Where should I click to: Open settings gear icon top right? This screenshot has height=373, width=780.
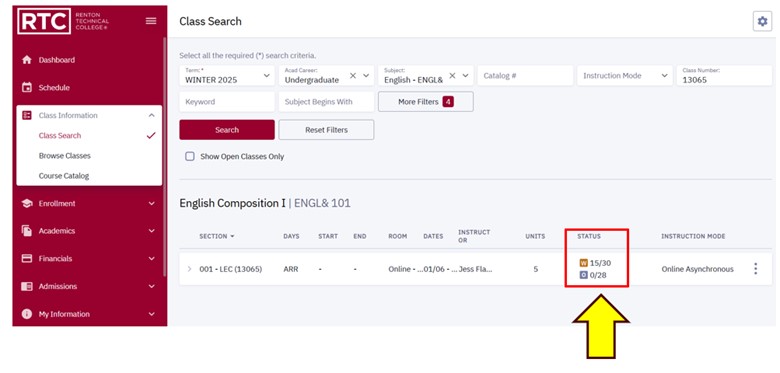click(x=762, y=21)
